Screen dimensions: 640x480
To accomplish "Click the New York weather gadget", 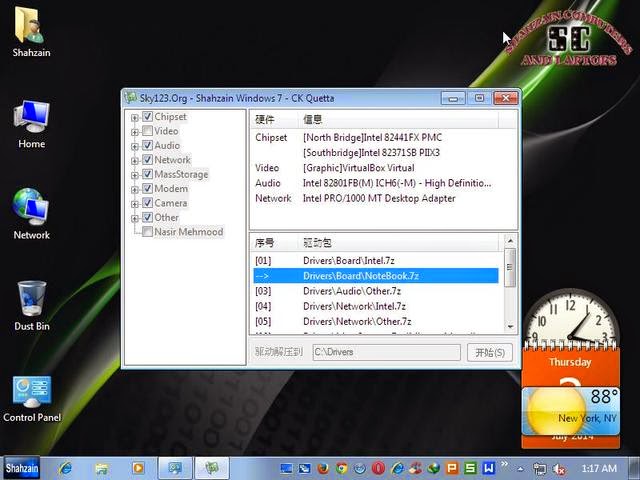I will point(571,411).
